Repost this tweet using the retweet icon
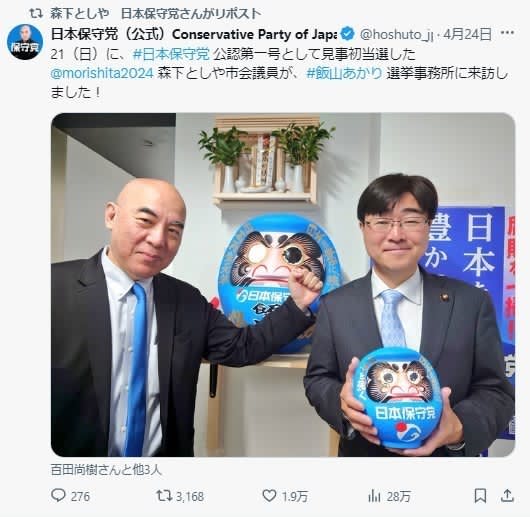Image resolution: width=530 pixels, height=517 pixels. (164, 496)
